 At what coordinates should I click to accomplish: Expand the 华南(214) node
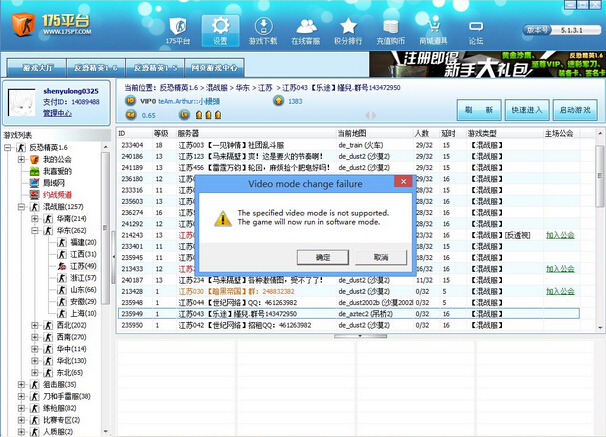(x=35, y=219)
